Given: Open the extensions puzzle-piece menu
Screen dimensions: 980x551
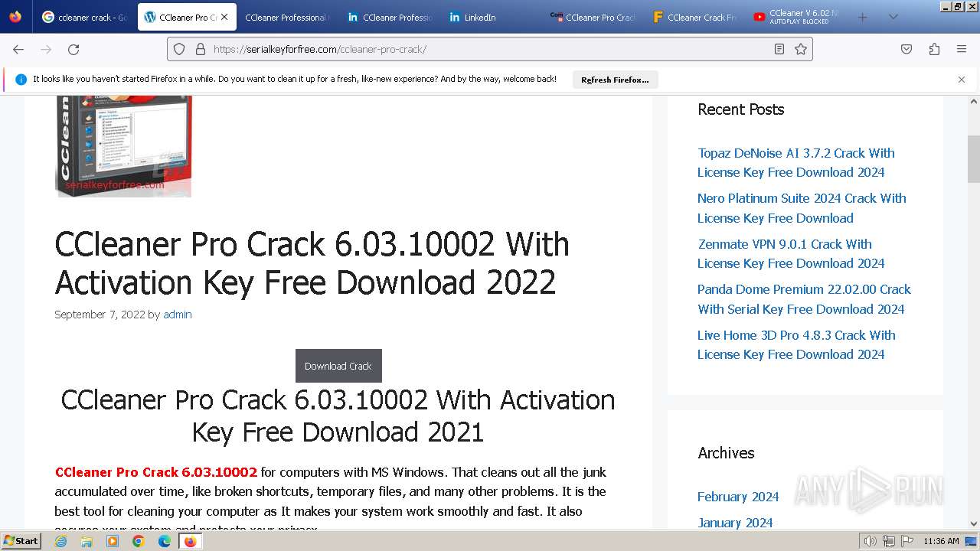Looking at the screenshot, I should [x=934, y=49].
